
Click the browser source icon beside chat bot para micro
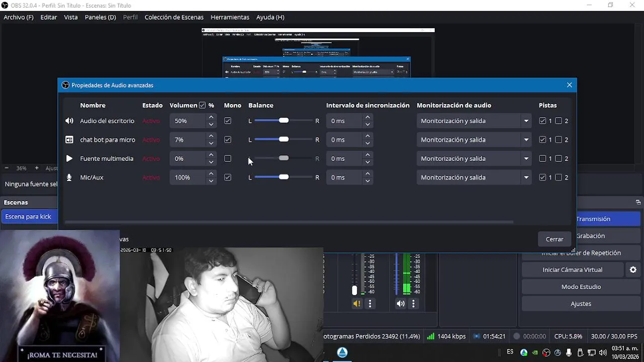pyautogui.click(x=69, y=140)
